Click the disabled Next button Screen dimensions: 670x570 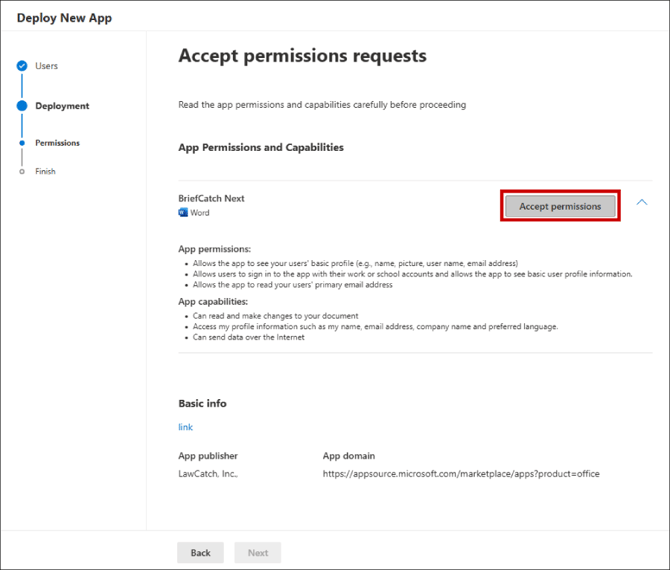coord(258,552)
